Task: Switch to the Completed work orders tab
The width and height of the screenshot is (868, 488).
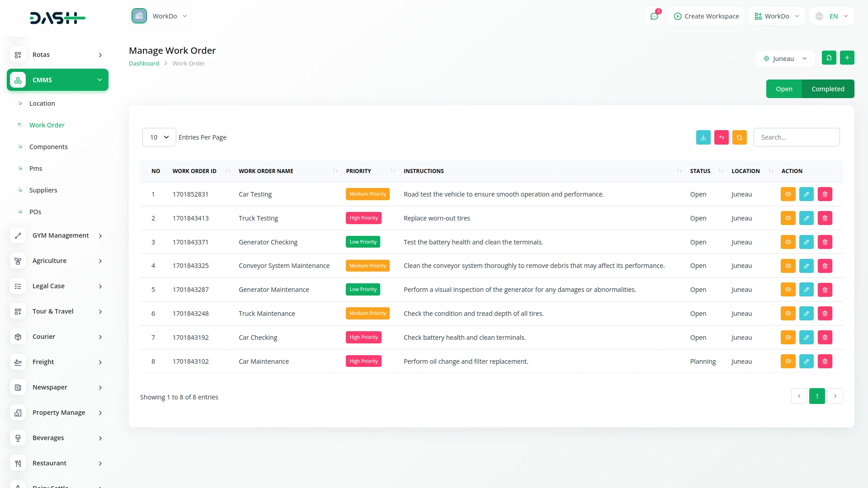Action: point(827,89)
